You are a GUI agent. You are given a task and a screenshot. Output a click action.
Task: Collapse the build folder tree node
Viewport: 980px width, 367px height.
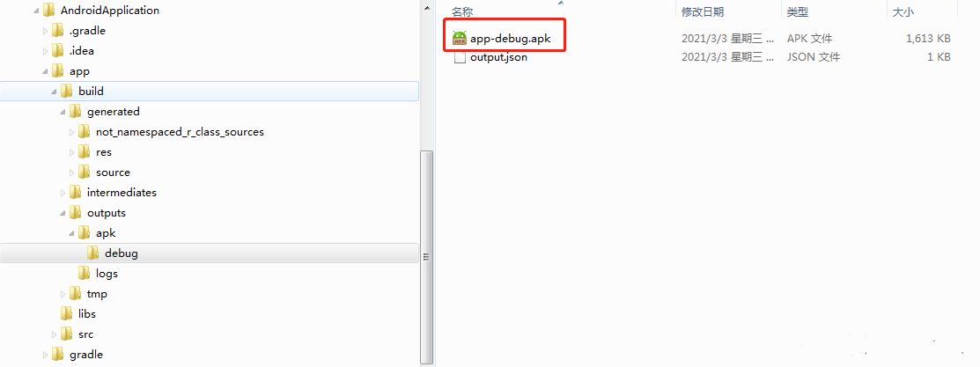[55, 92]
